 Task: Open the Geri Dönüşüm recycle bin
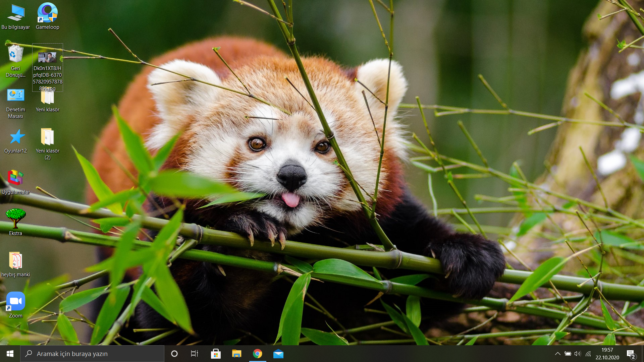pyautogui.click(x=15, y=61)
